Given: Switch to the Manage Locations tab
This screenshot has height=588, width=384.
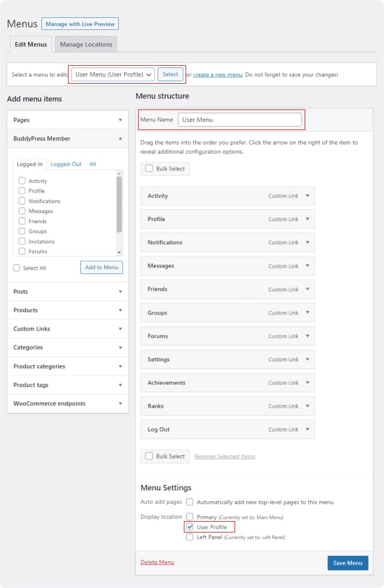Looking at the screenshot, I should [x=86, y=44].
